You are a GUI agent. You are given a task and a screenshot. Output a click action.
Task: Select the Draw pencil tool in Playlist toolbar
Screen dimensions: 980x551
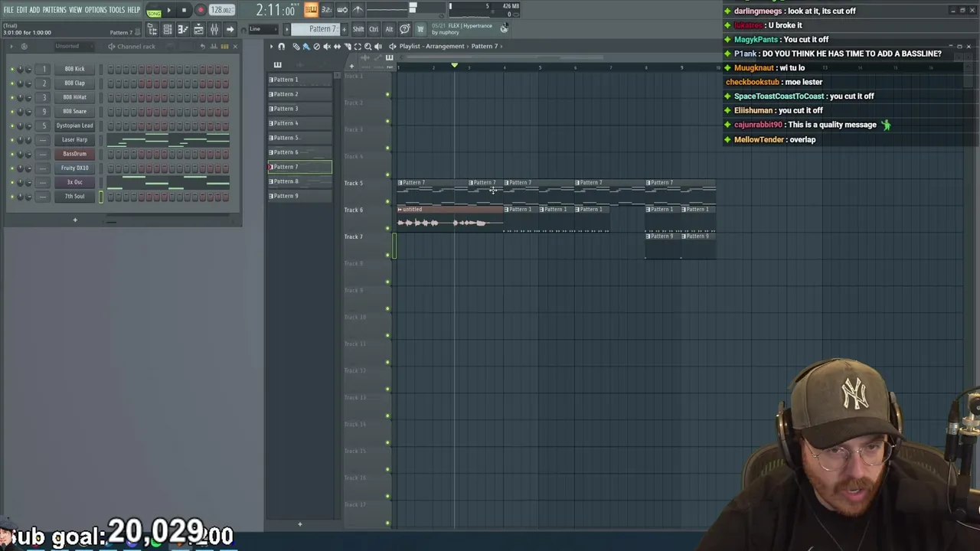[x=296, y=46]
